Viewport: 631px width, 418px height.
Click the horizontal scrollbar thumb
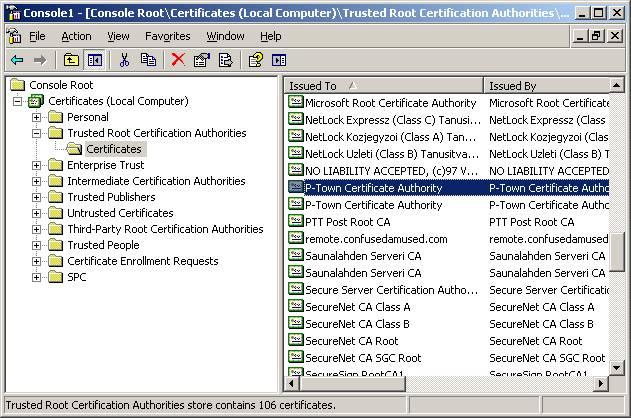pos(352,384)
